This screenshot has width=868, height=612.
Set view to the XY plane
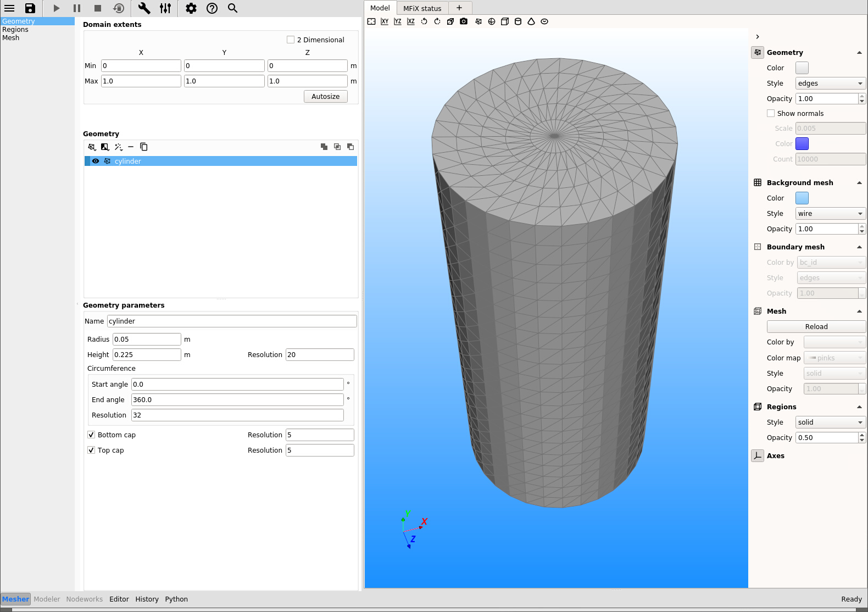[x=385, y=21]
